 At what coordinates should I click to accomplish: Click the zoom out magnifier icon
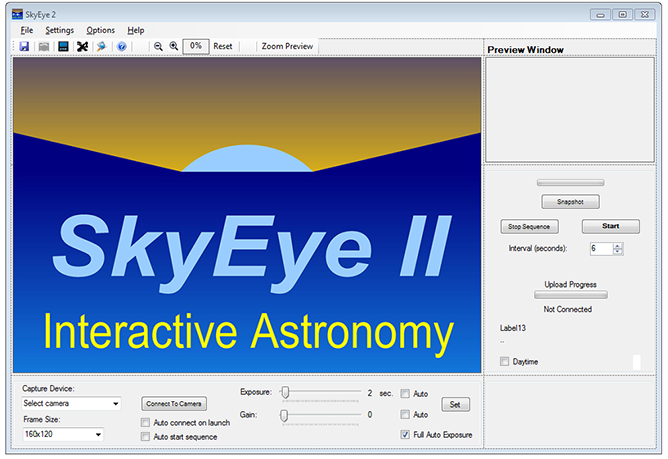point(158,46)
